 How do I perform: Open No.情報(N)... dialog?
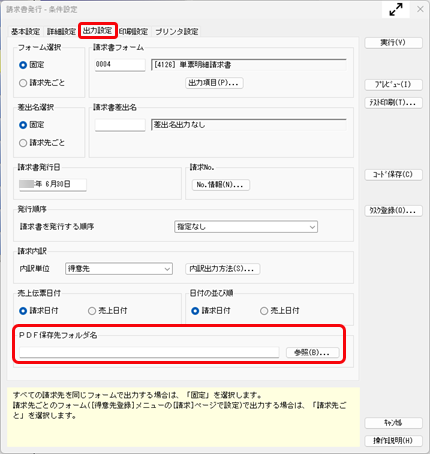(221, 185)
